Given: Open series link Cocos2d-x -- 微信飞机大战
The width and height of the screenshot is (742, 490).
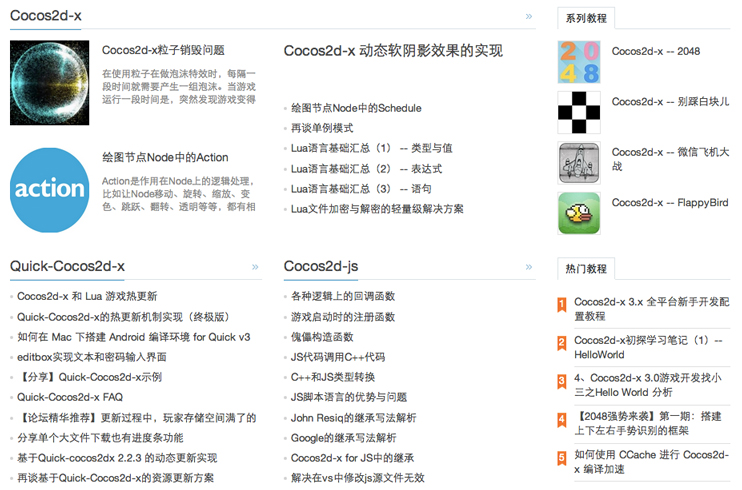Looking at the screenshot, I should [x=671, y=159].
